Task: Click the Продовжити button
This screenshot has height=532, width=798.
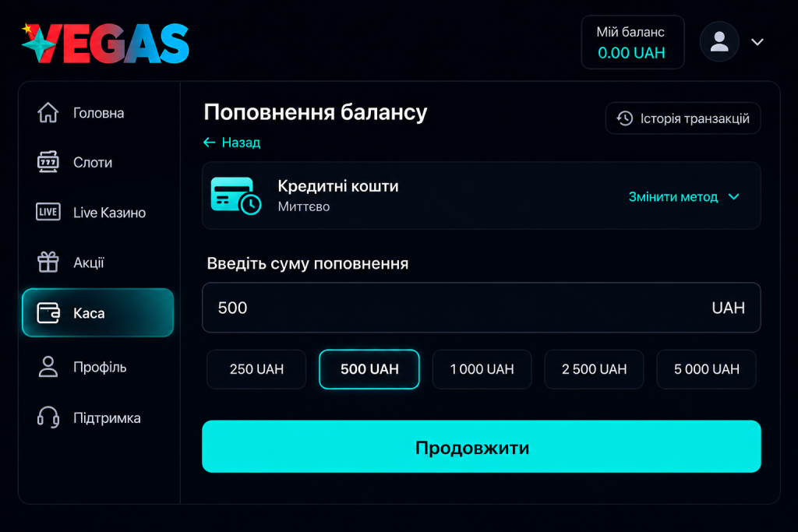Action: [x=482, y=446]
